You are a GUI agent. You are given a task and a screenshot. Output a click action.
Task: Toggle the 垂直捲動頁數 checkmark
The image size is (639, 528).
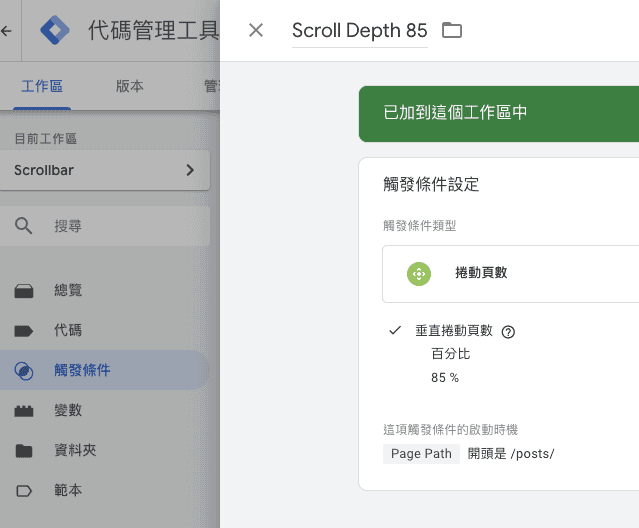(395, 330)
